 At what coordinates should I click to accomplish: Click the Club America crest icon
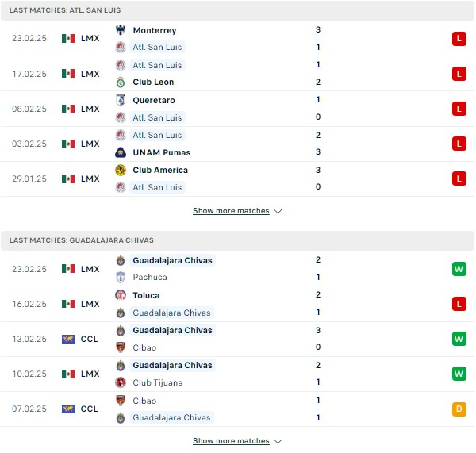point(121,170)
